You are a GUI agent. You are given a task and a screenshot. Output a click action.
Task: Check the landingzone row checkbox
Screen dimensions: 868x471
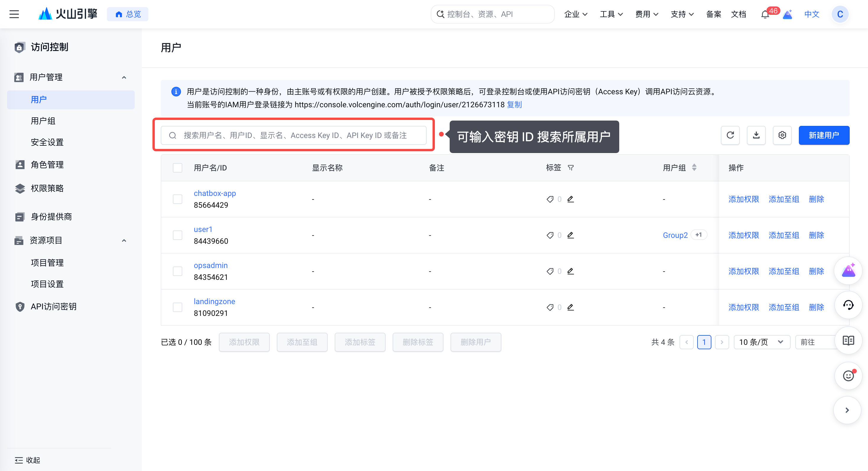178,307
